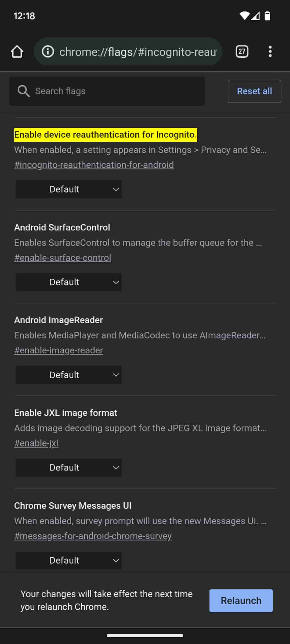290x644 pixels.
Task: Expand the Enable JXL image format dropdown
Action: (x=69, y=468)
